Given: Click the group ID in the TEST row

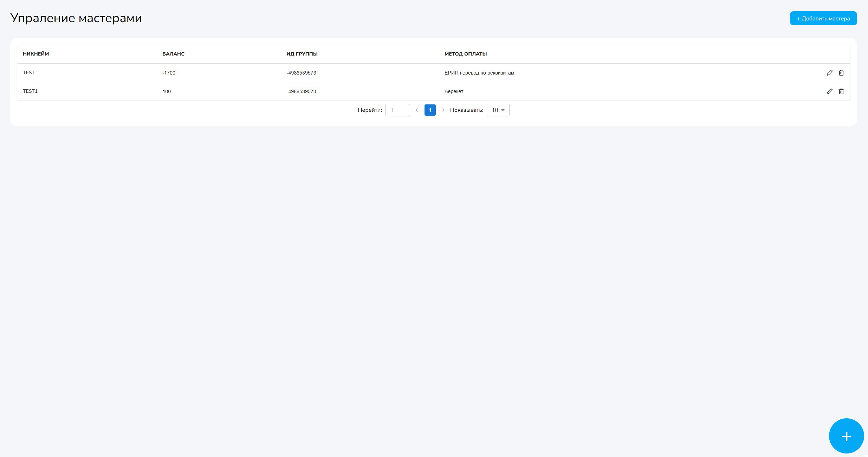Looking at the screenshot, I should (301, 73).
